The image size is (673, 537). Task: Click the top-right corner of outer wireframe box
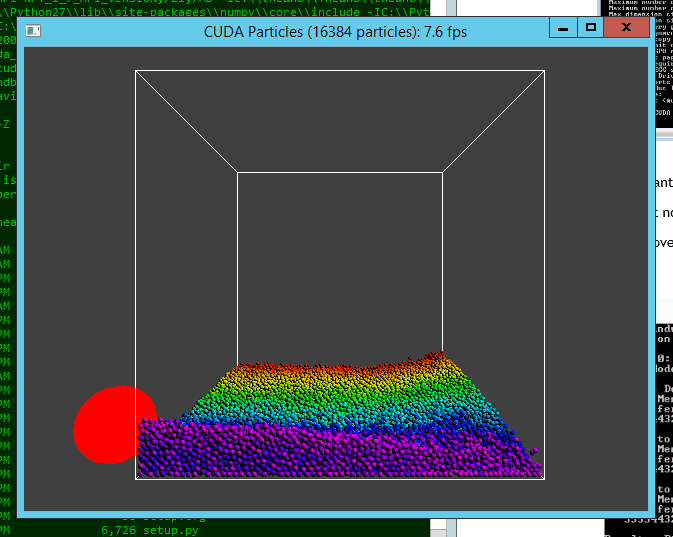544,71
